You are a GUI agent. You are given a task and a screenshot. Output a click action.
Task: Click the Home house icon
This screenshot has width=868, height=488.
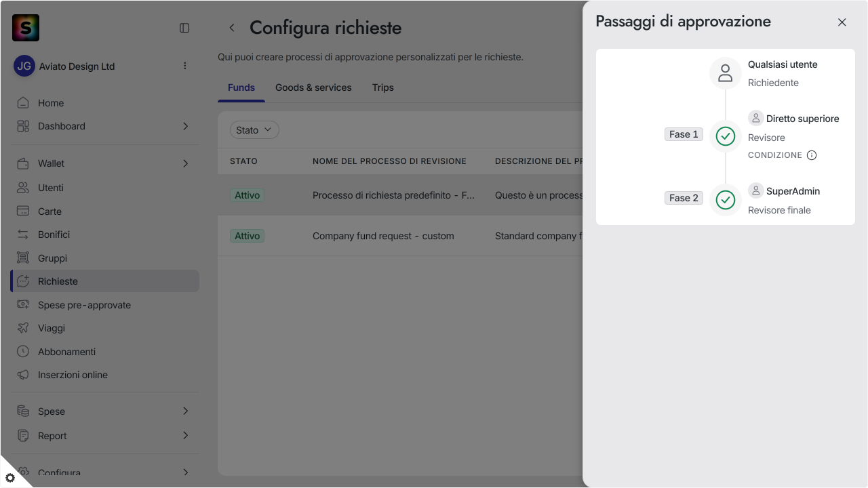click(x=23, y=103)
